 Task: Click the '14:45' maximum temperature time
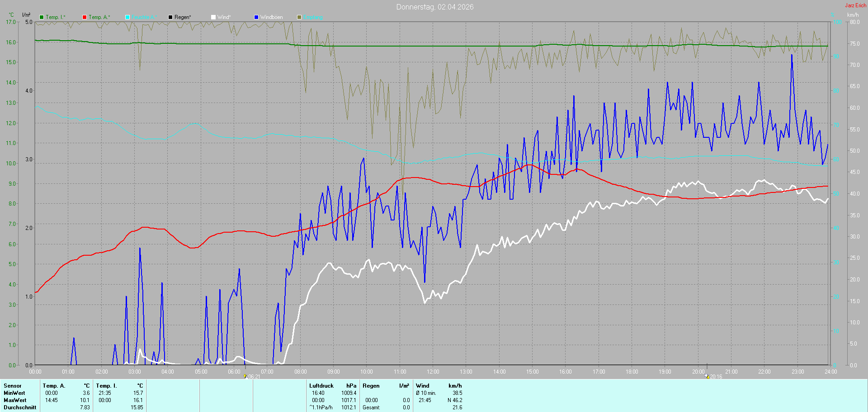coord(52,400)
